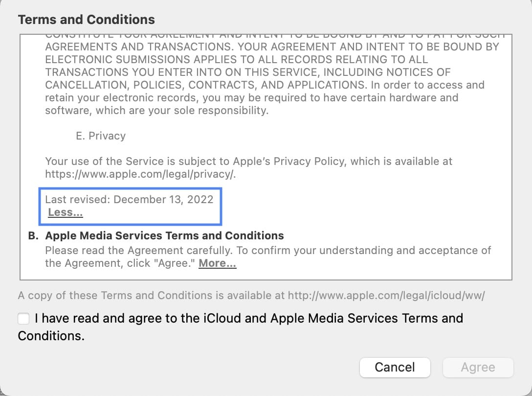This screenshot has height=396, width=532.
Task: Collapse the iCloud terms using "Less..."
Action: (x=65, y=212)
